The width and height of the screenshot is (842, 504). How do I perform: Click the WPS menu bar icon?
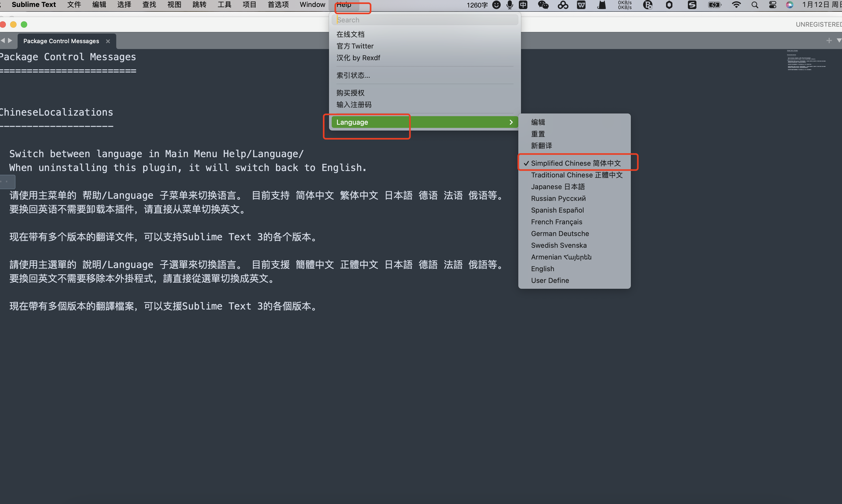tap(581, 5)
